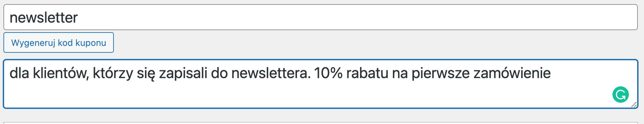The height and width of the screenshot is (124, 644).
Task: Click the word się in description
Action: 146,73
